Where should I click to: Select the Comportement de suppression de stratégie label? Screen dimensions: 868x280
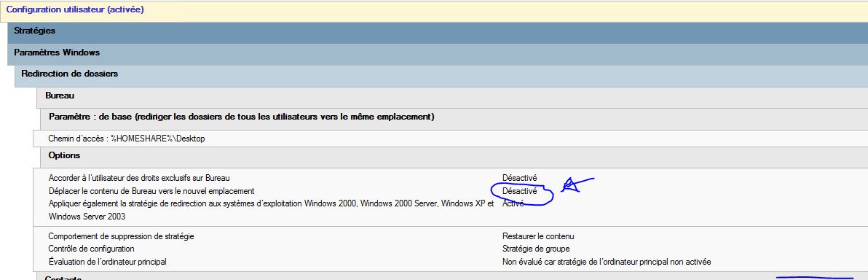pyautogui.click(x=121, y=236)
